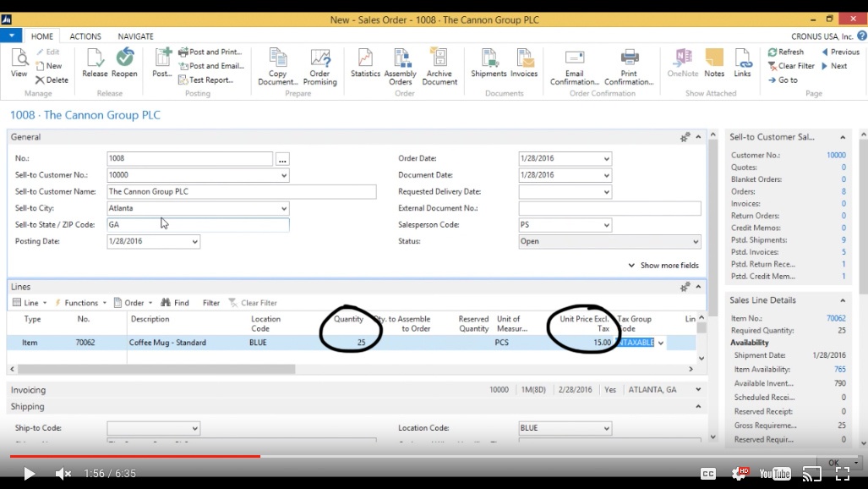
Task: Open order Statistics
Action: [x=365, y=63]
